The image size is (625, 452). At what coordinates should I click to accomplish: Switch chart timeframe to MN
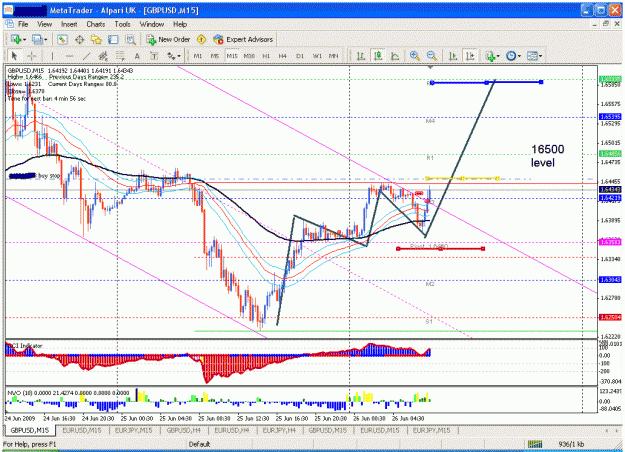click(334, 56)
